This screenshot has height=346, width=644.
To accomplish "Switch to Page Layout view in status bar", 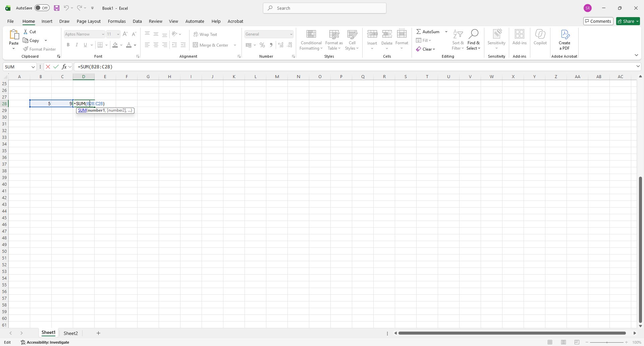I will pyautogui.click(x=563, y=342).
